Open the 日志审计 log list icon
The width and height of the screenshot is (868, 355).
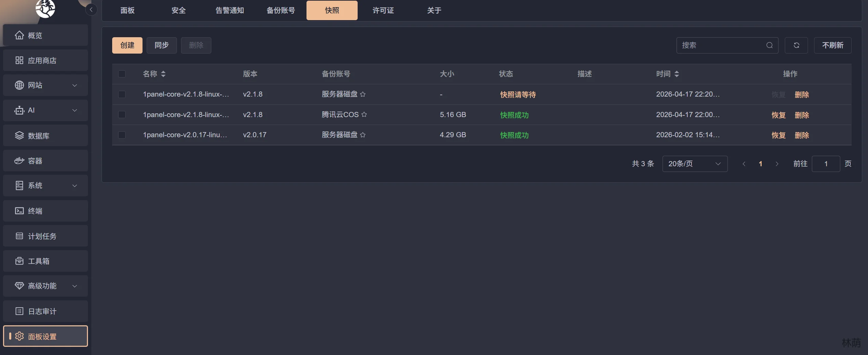(x=19, y=311)
